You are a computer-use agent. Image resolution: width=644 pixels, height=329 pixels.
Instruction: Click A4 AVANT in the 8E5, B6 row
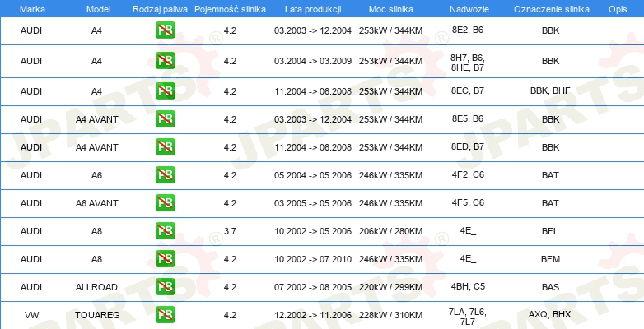coord(97,119)
